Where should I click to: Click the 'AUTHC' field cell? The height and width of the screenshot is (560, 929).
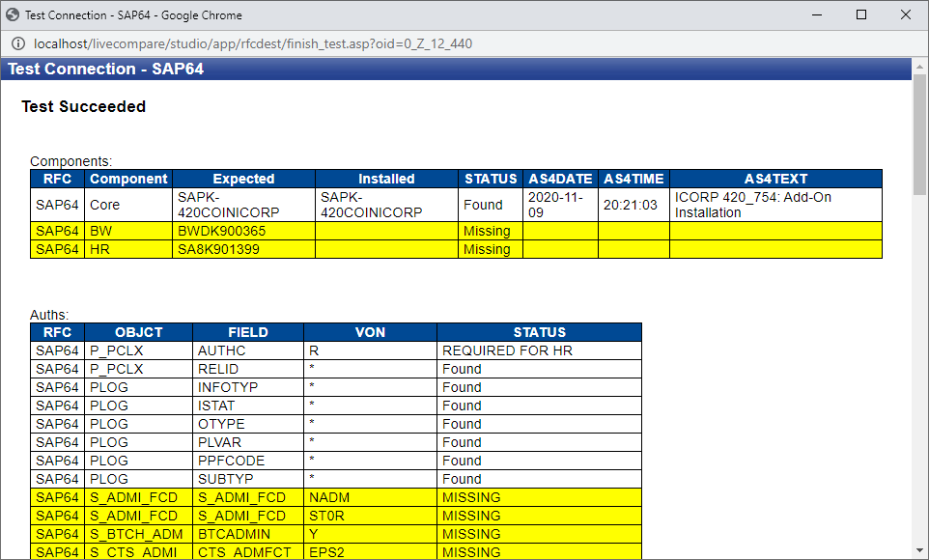click(x=248, y=350)
